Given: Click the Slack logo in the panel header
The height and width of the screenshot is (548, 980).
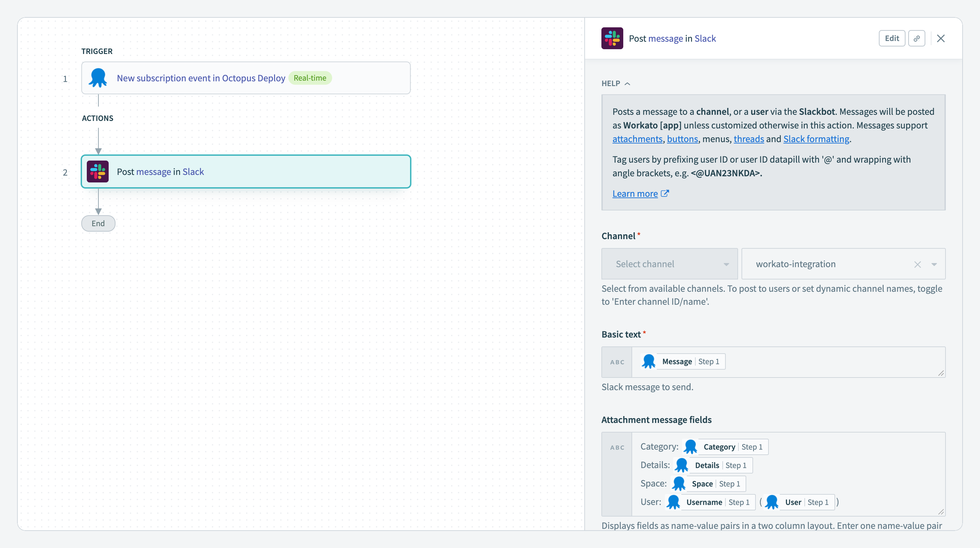Looking at the screenshot, I should (612, 38).
